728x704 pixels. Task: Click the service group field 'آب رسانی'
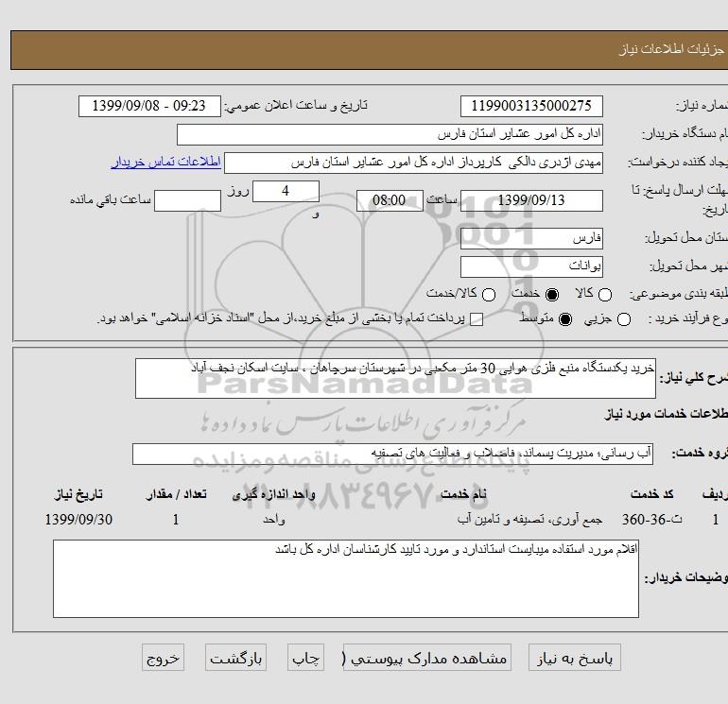click(x=392, y=454)
